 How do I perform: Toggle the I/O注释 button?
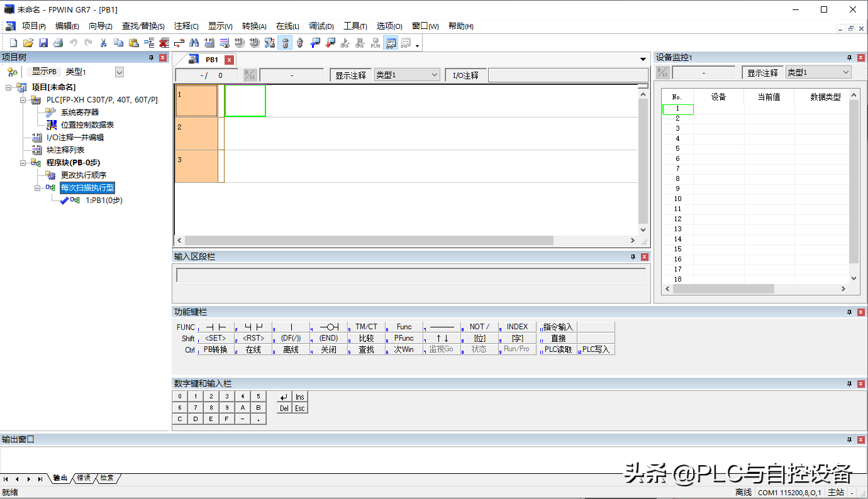[x=465, y=75]
